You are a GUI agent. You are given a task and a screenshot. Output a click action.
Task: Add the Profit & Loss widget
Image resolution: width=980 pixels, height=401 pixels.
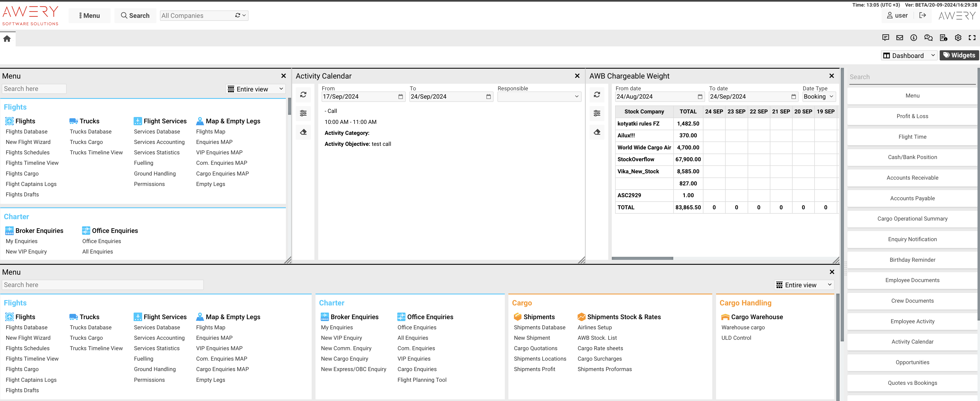pos(912,116)
